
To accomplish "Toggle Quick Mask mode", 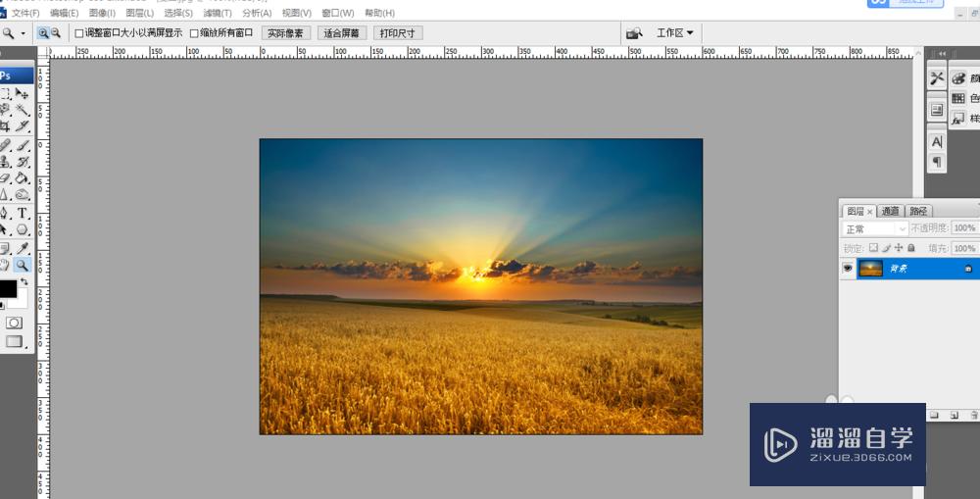I will [14, 323].
